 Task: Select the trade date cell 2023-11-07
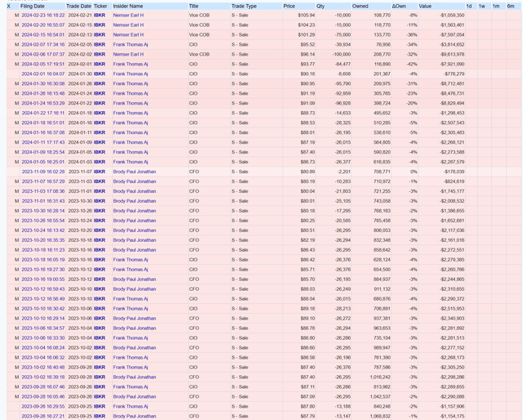(79, 172)
